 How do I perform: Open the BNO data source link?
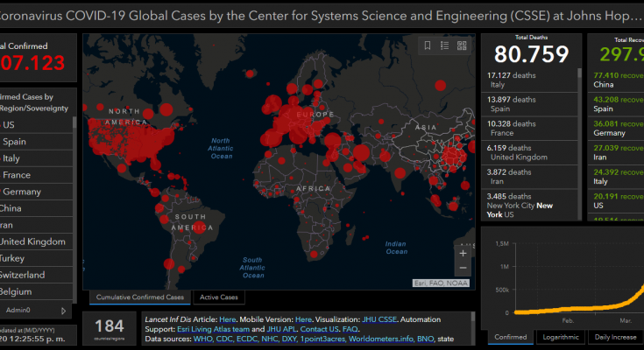click(426, 339)
